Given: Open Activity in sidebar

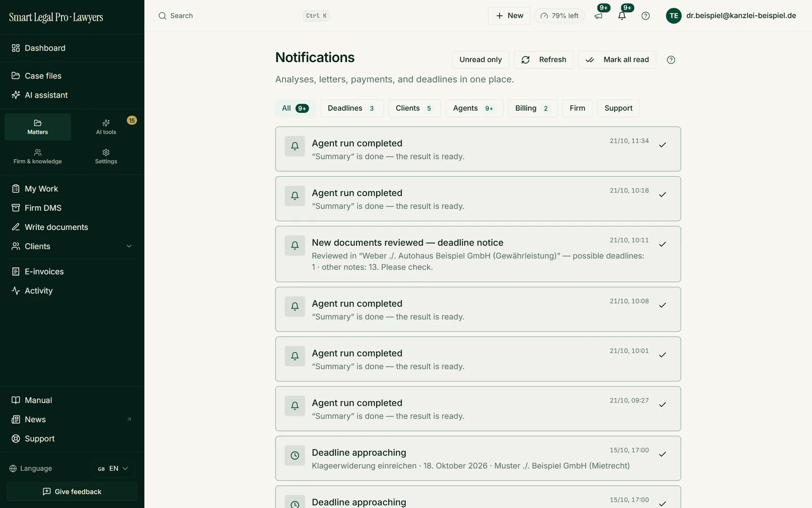Looking at the screenshot, I should pyautogui.click(x=72, y=291).
